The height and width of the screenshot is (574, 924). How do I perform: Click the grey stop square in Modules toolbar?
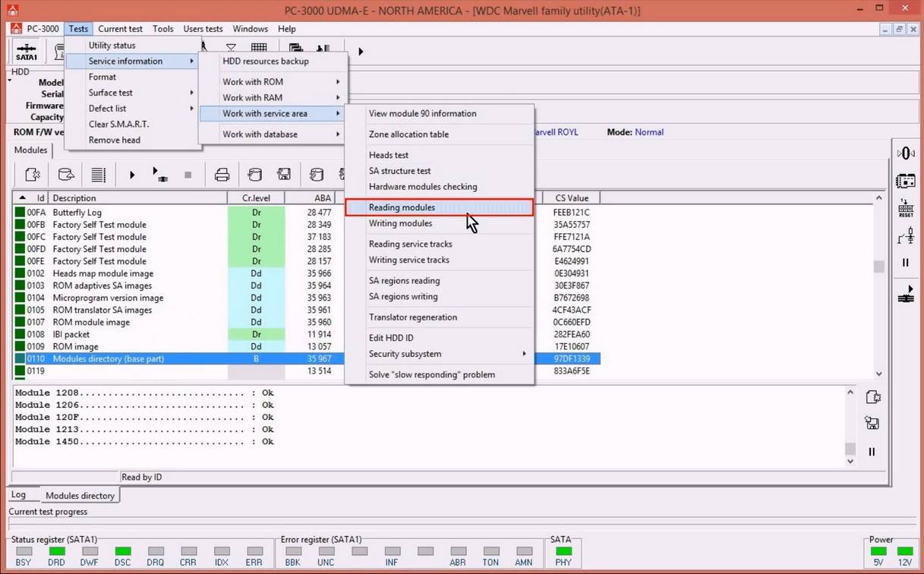(188, 175)
